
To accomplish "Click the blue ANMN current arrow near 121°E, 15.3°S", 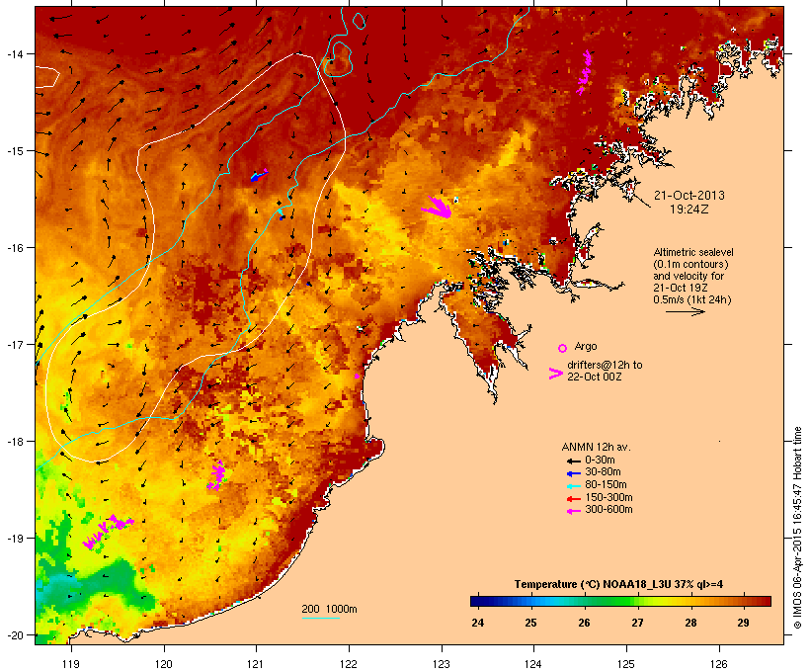I will [x=259, y=175].
